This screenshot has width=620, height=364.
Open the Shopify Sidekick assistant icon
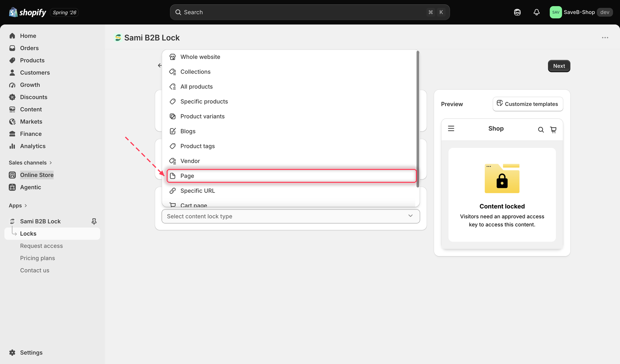(x=517, y=12)
